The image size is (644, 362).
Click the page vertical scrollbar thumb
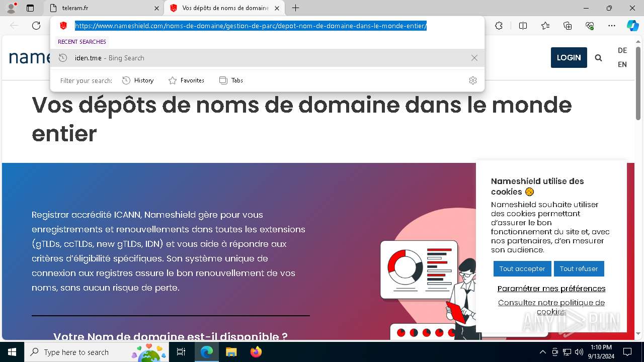pyautogui.click(x=638, y=82)
